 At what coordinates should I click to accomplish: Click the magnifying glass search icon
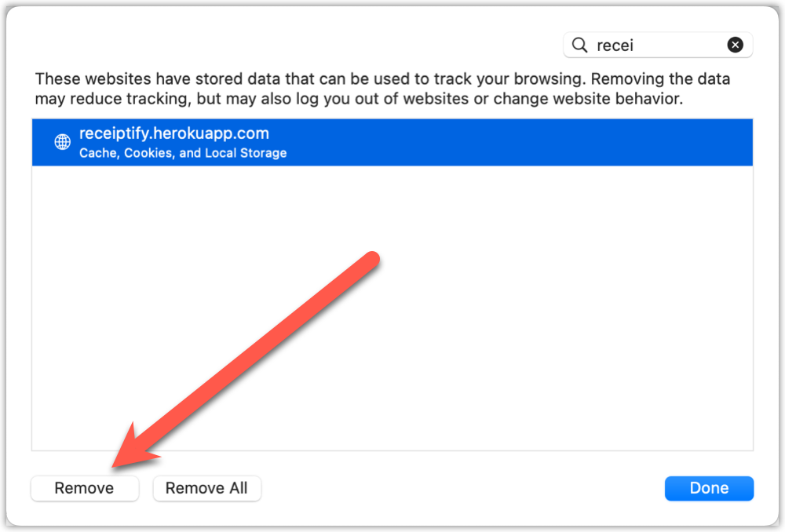(x=579, y=46)
